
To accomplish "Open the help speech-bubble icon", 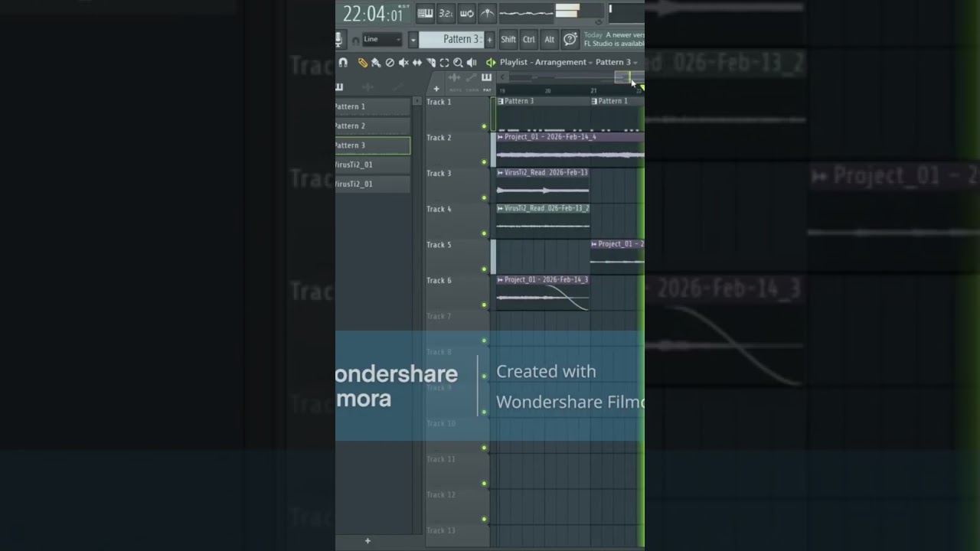I will 570,39.
